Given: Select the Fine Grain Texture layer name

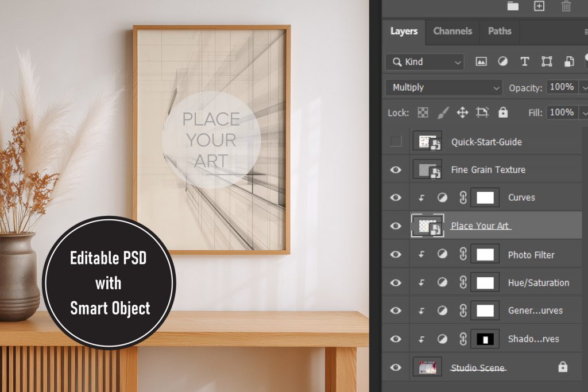Looking at the screenshot, I should [488, 170].
